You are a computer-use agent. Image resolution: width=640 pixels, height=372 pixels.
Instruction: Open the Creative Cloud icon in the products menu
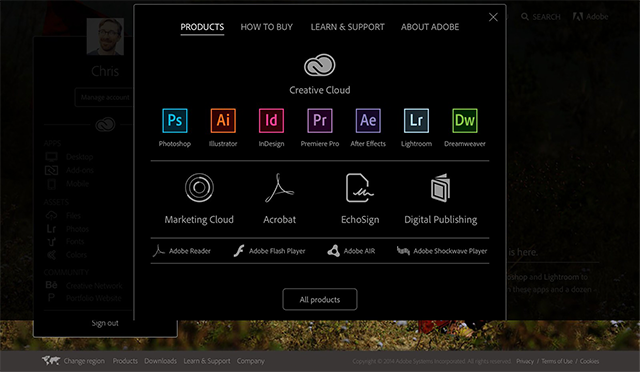point(320,65)
